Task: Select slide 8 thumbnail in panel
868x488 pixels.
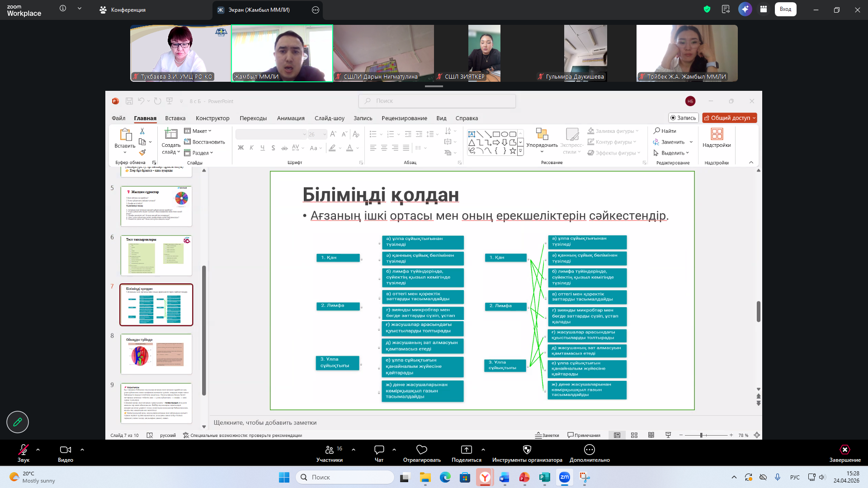Action: point(156,354)
